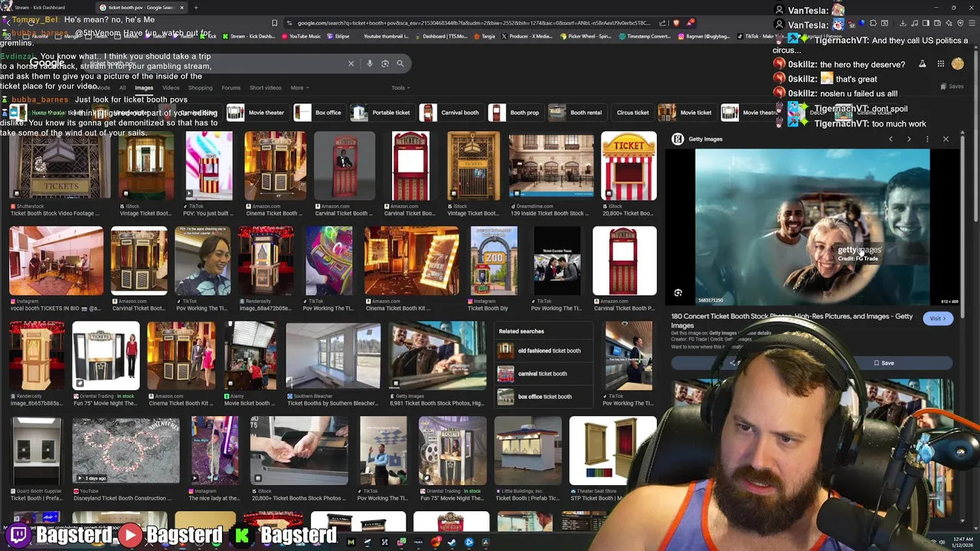
Task: Apply the Movie theater filter chip
Action: (x=257, y=112)
